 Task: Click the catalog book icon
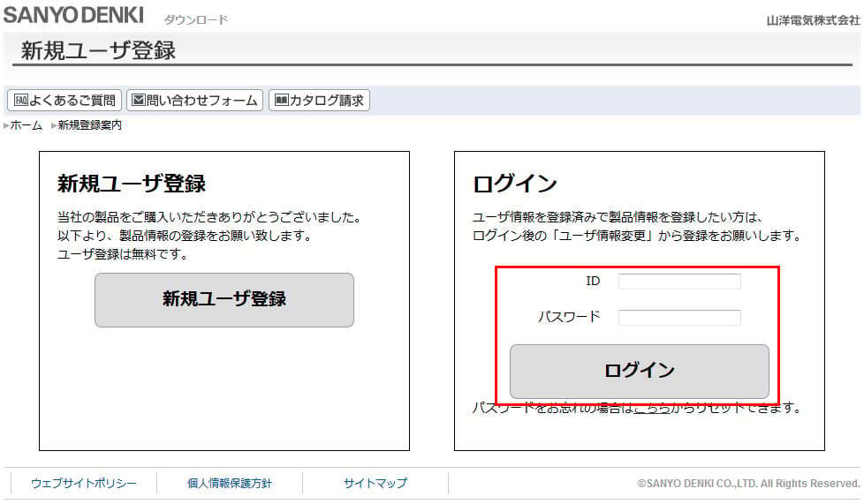pyautogui.click(x=282, y=101)
